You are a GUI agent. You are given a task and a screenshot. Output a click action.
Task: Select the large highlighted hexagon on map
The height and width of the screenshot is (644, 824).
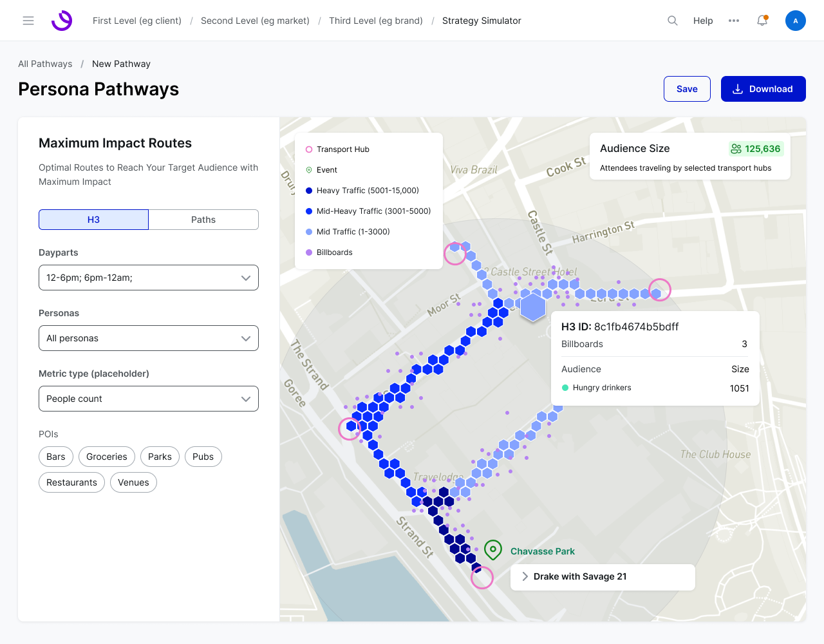coord(533,307)
